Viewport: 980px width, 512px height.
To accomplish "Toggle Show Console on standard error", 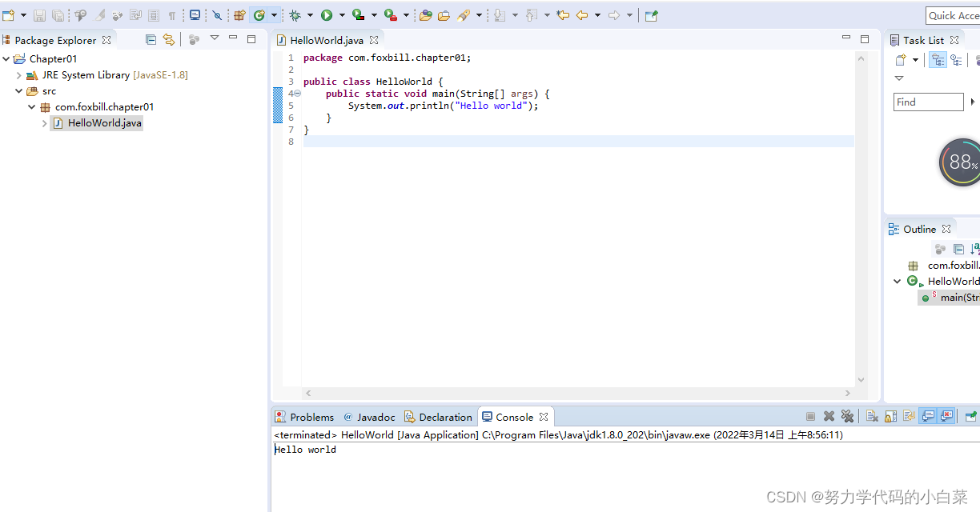I will (946, 416).
